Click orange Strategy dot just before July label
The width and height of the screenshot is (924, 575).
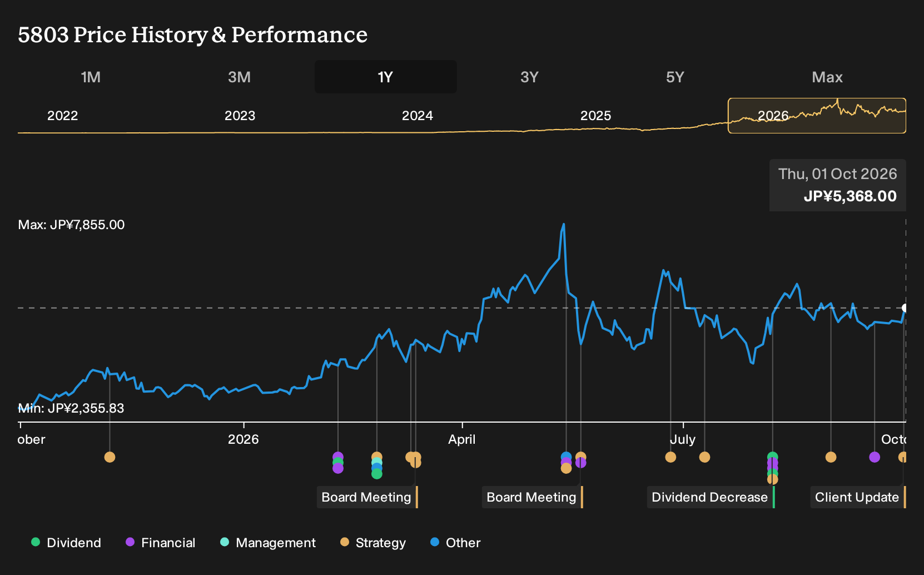coord(670,457)
